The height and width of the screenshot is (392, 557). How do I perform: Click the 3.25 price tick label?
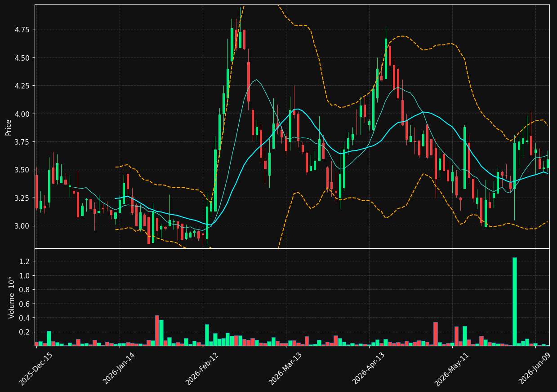(x=22, y=198)
